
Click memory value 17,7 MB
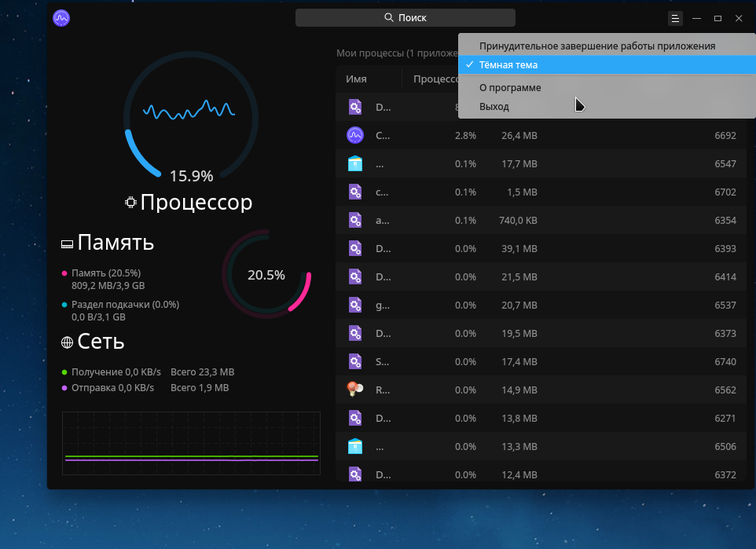pyautogui.click(x=519, y=164)
